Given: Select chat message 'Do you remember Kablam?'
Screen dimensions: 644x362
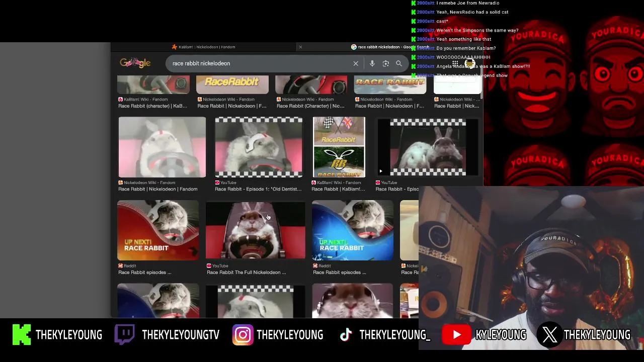Looking at the screenshot, I should [x=466, y=48].
